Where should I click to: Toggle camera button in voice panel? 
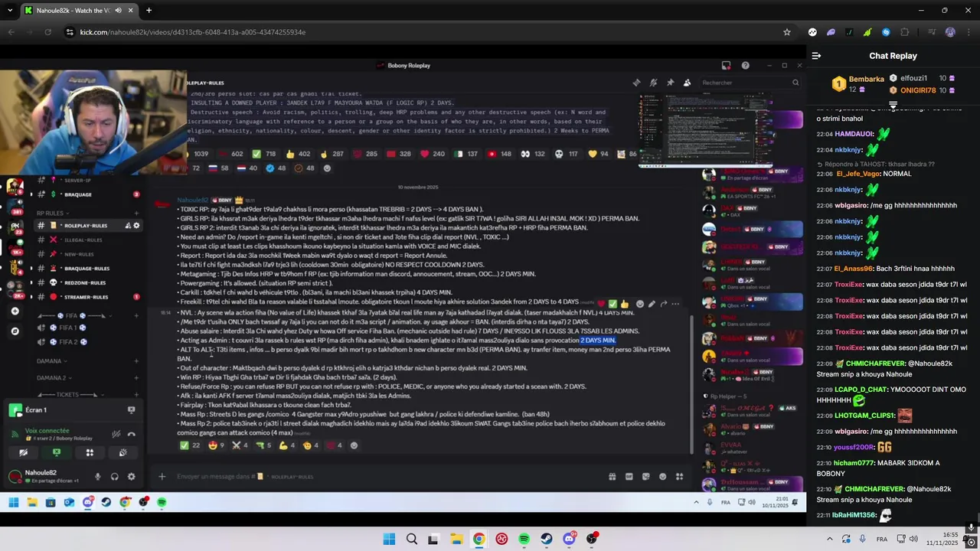click(24, 452)
